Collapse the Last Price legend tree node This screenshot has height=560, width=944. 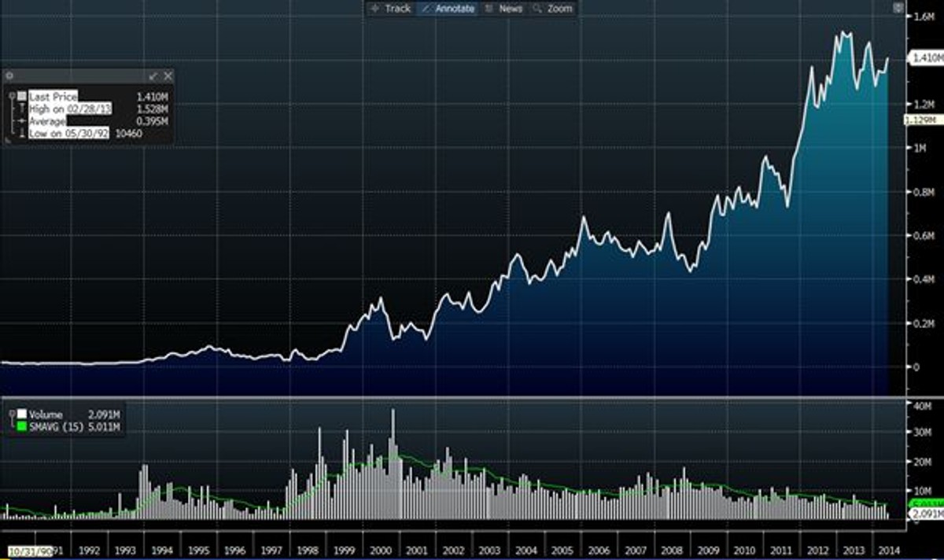(12, 95)
